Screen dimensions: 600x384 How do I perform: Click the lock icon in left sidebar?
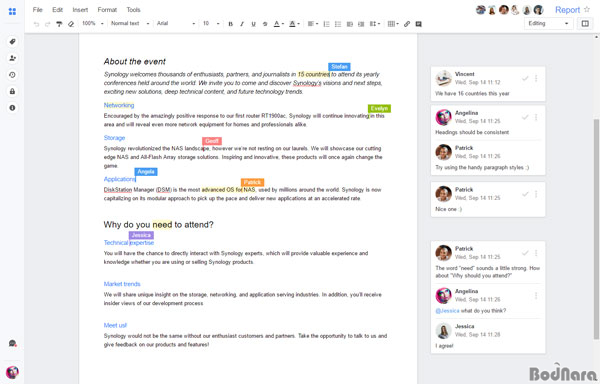[12, 91]
